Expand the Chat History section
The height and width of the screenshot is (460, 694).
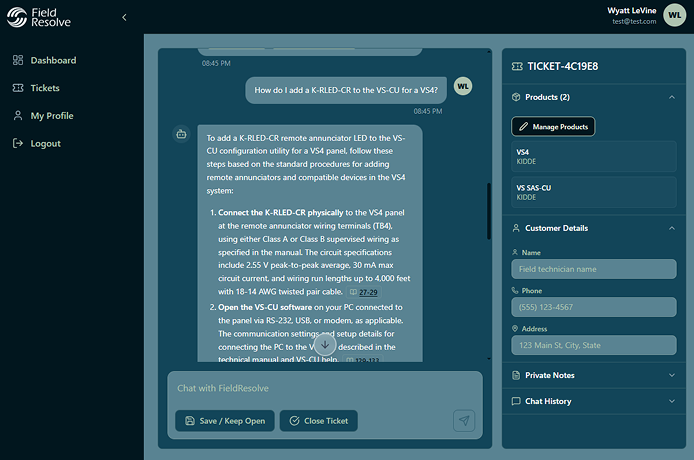pos(671,401)
